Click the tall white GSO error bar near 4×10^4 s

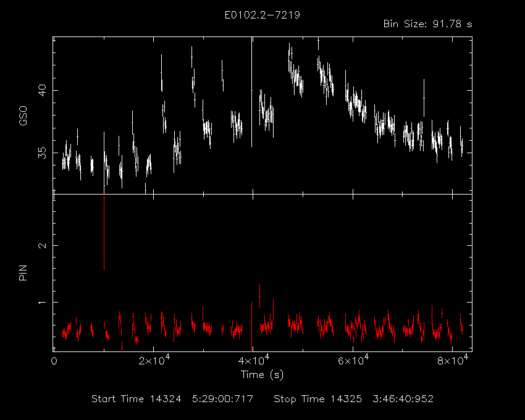[252, 92]
